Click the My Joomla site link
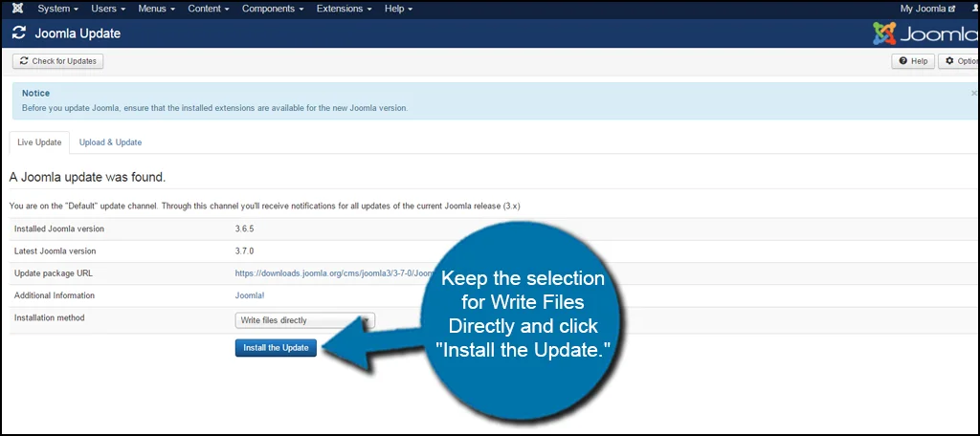The height and width of the screenshot is (436, 980). (x=927, y=9)
